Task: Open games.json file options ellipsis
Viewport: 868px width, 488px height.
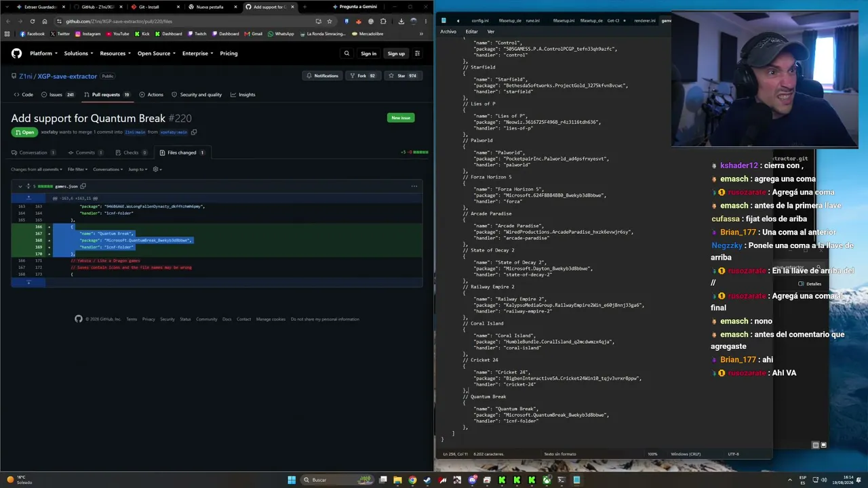Action: point(414,186)
